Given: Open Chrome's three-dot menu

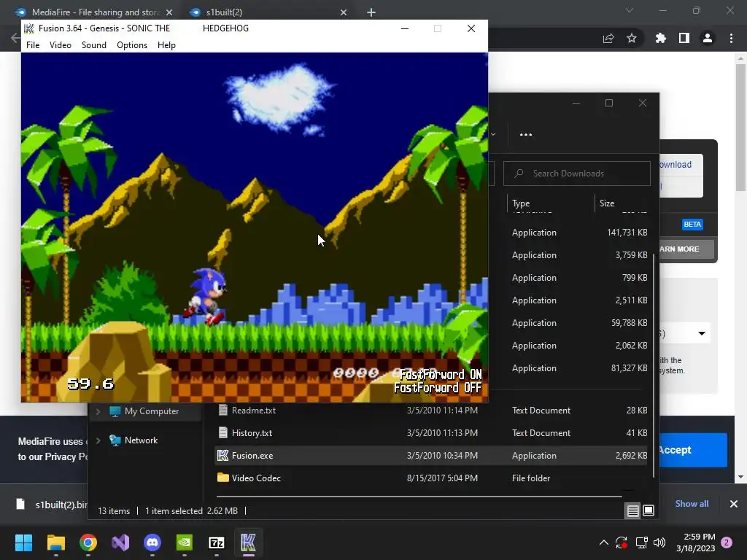Looking at the screenshot, I should pos(731,38).
